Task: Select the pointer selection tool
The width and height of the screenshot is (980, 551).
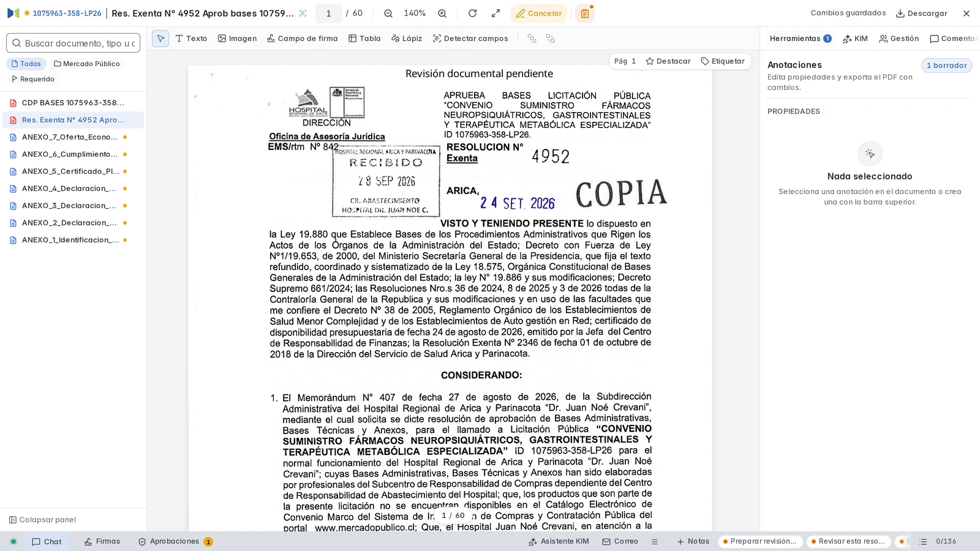Action: point(160,39)
